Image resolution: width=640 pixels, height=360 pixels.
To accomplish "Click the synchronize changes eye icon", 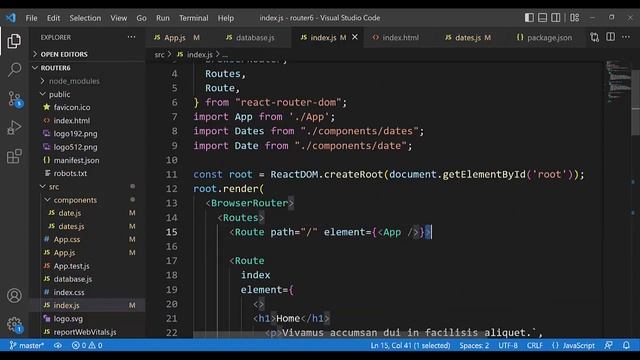I will [x=58, y=345].
